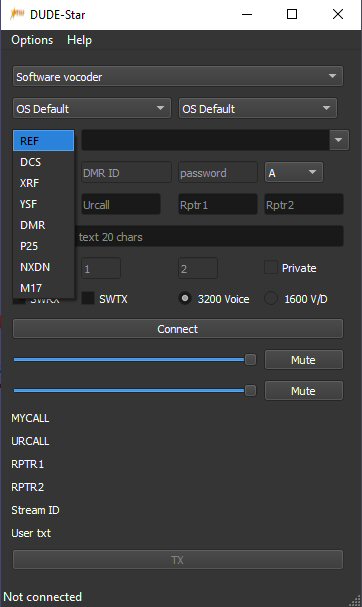Open the first OS Default audio dropdown
The height and width of the screenshot is (607, 362).
point(92,108)
